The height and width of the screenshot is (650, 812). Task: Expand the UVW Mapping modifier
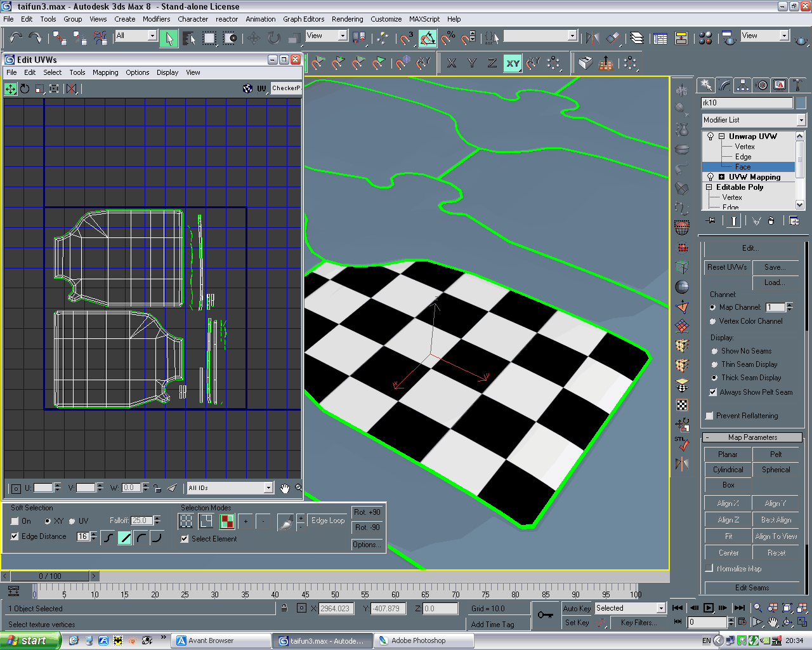721,177
